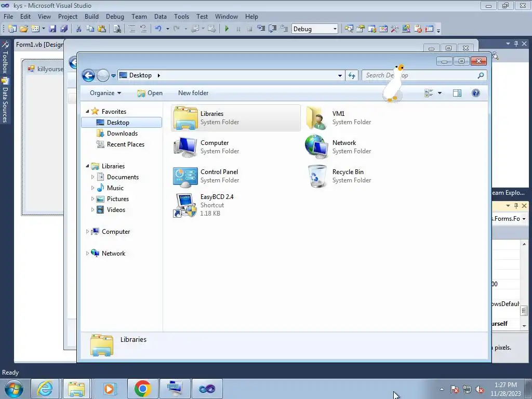Open Internet Explorer from taskbar
The width and height of the screenshot is (532, 399).
(x=45, y=389)
